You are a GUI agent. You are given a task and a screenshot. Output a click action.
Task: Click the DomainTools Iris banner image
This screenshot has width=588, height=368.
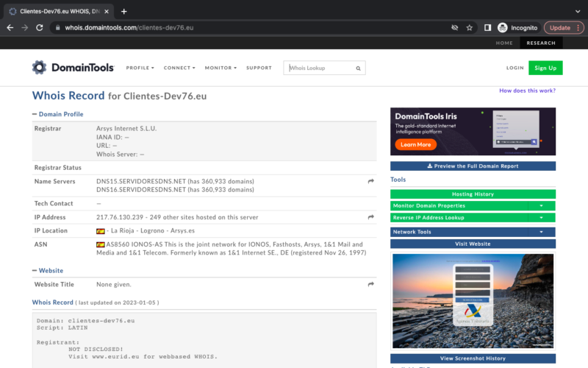[473, 132]
